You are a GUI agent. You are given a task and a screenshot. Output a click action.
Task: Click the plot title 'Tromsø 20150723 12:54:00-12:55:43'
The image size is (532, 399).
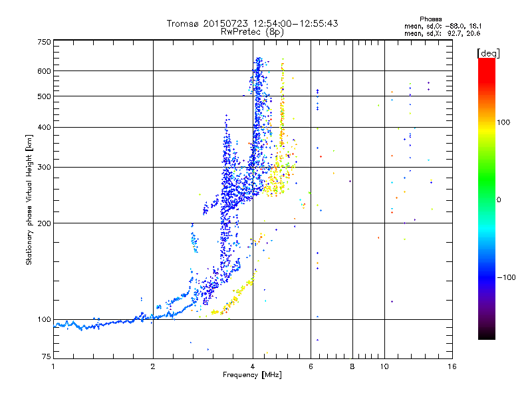point(252,23)
